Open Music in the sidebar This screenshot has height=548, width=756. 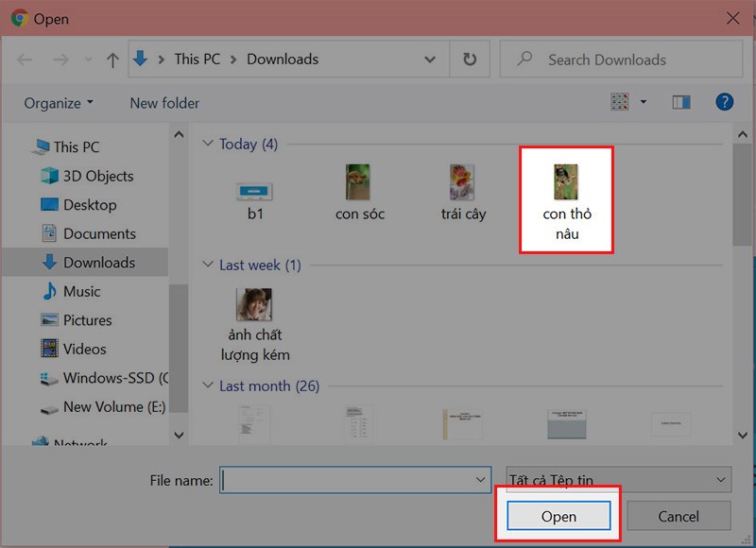pyautogui.click(x=72, y=291)
